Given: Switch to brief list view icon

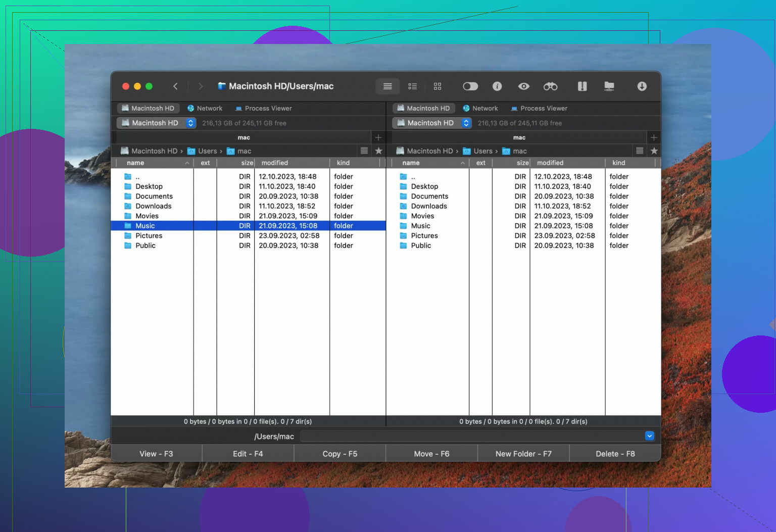Looking at the screenshot, I should [x=412, y=86].
